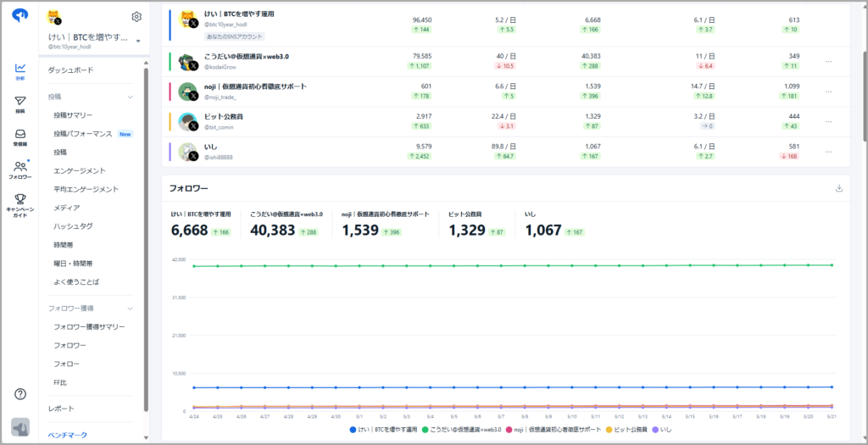Screen dimensions: 868x445
Task: Click the noji account avatar
Action: (x=187, y=92)
